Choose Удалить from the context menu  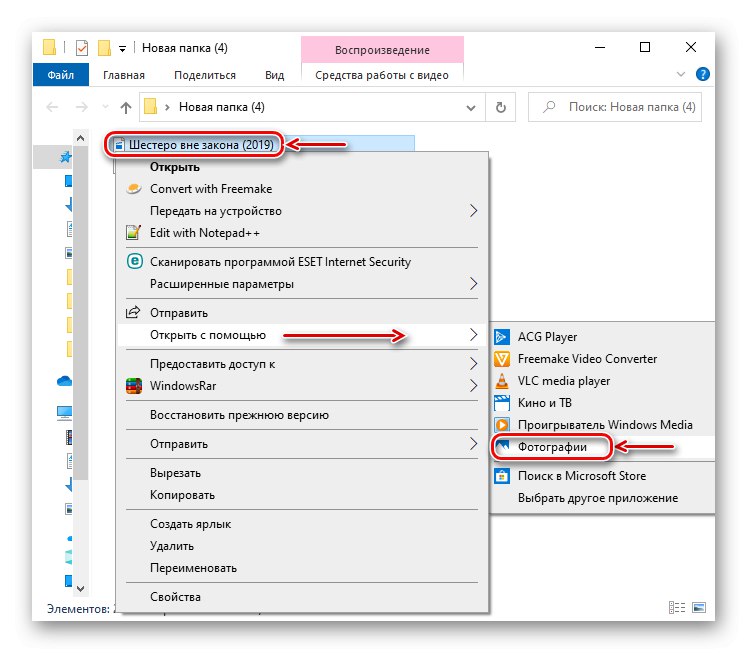point(302,546)
